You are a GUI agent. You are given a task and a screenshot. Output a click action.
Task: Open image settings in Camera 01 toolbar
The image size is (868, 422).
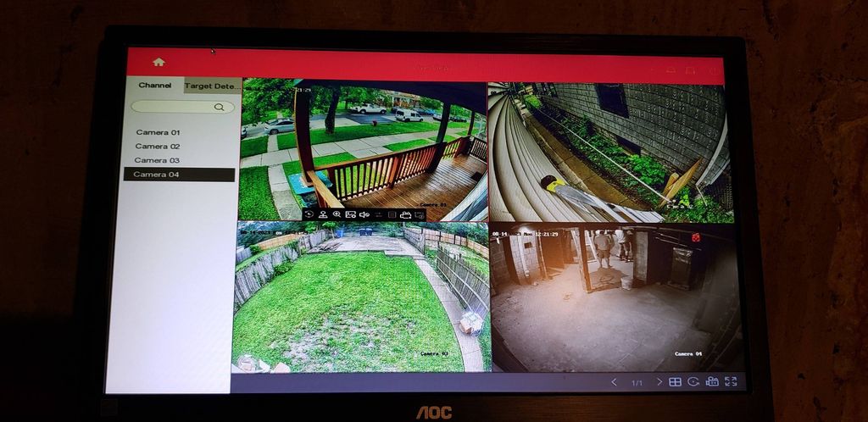[x=350, y=214]
